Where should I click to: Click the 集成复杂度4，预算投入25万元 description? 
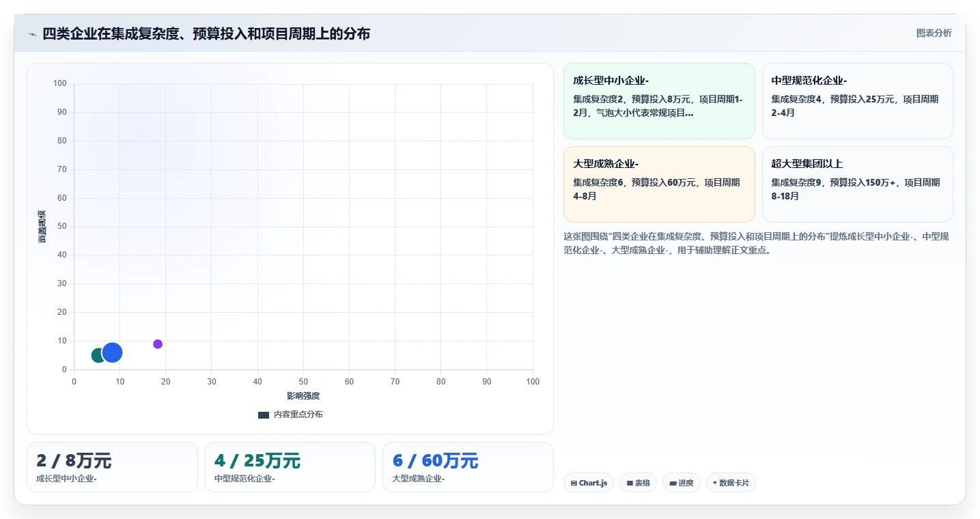(855, 106)
